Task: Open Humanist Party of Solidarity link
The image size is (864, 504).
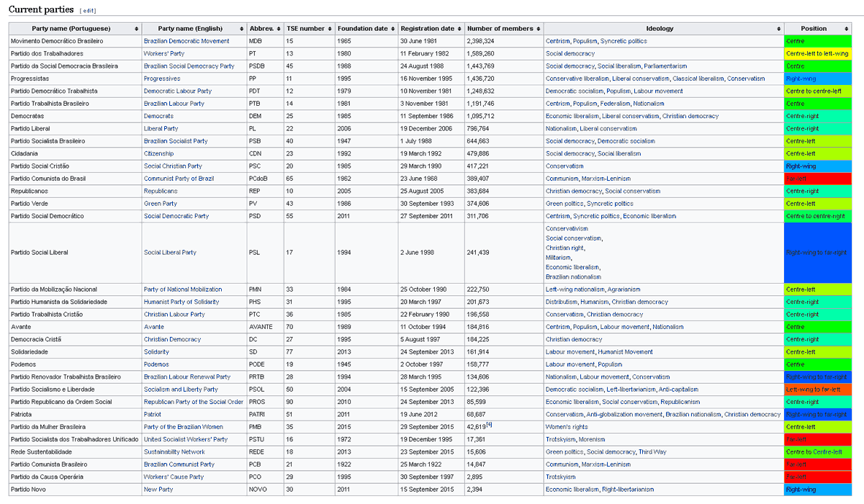Action: (x=181, y=302)
